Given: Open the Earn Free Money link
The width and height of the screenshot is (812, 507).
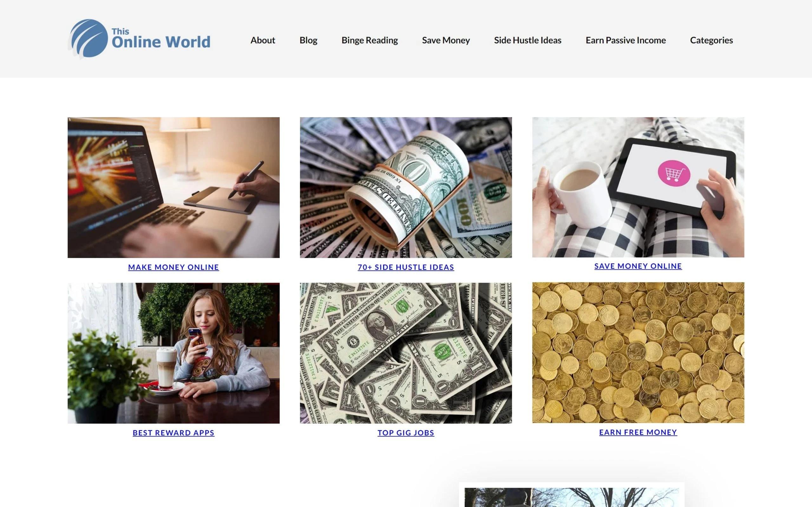Looking at the screenshot, I should coord(638,432).
